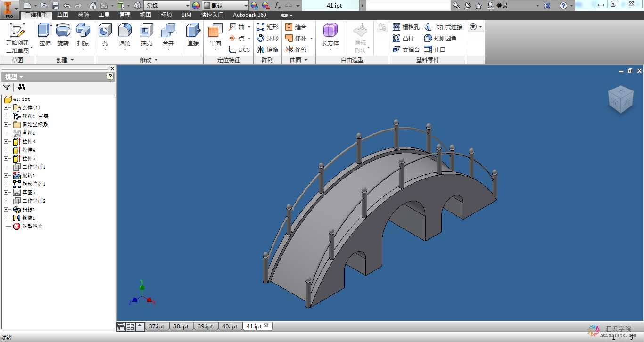Click the Save icon in quick access toolbar
The width and height of the screenshot is (644, 342).
click(55, 6)
